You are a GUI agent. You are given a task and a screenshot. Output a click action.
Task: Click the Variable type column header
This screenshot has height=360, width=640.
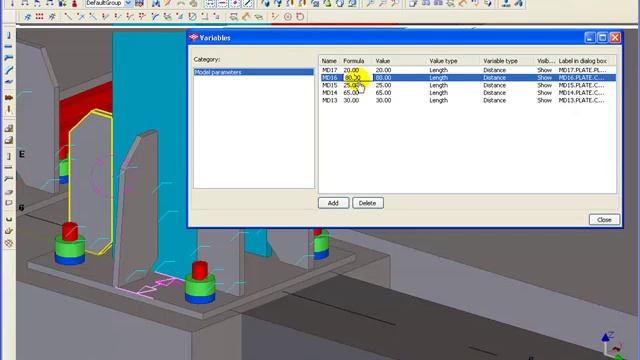500,61
